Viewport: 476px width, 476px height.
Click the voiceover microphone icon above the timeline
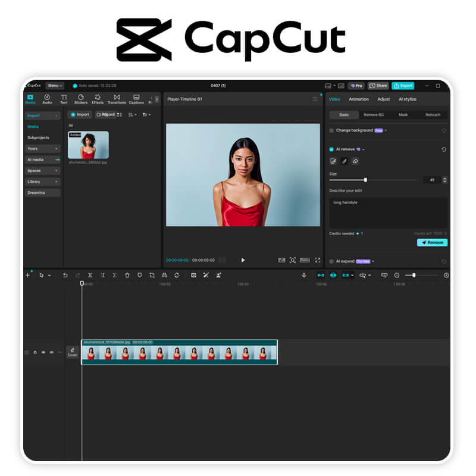point(305,275)
